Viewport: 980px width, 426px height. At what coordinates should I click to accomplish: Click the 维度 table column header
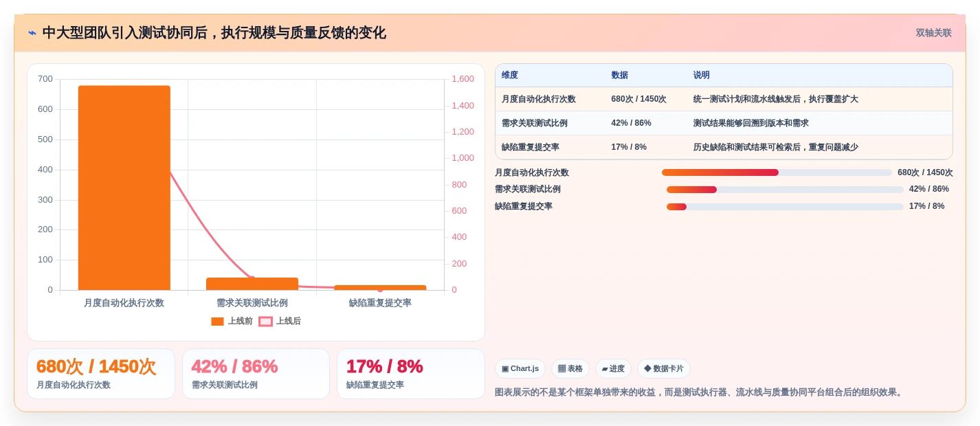(510, 75)
